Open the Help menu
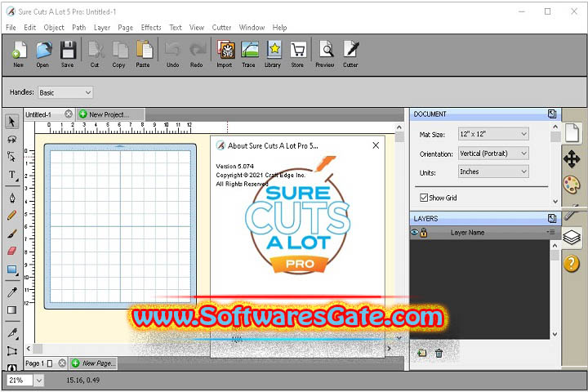This screenshot has width=588, height=392. coord(279,28)
